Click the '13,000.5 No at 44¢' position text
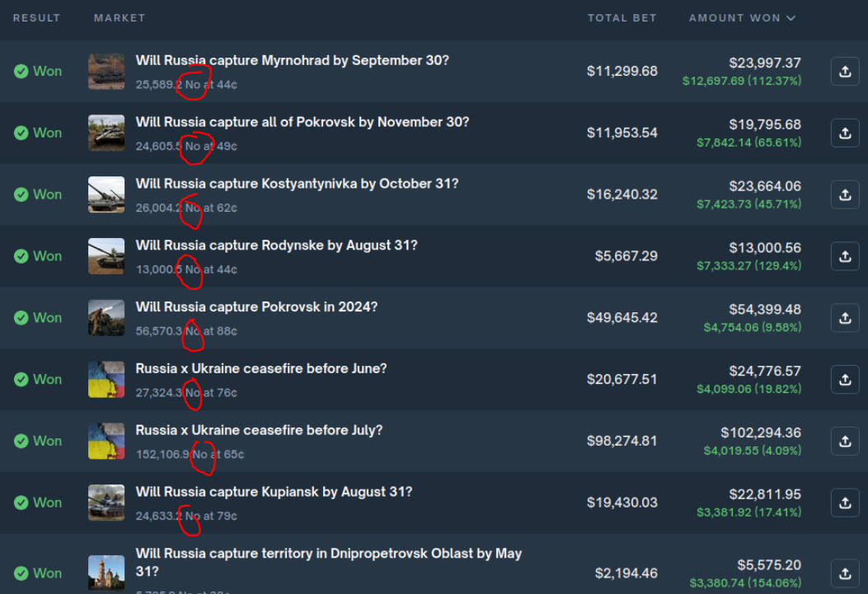868x594 pixels. click(x=186, y=269)
